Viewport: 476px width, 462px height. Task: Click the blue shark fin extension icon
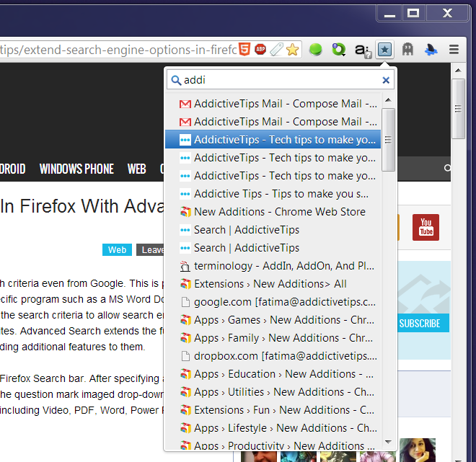[x=431, y=50]
